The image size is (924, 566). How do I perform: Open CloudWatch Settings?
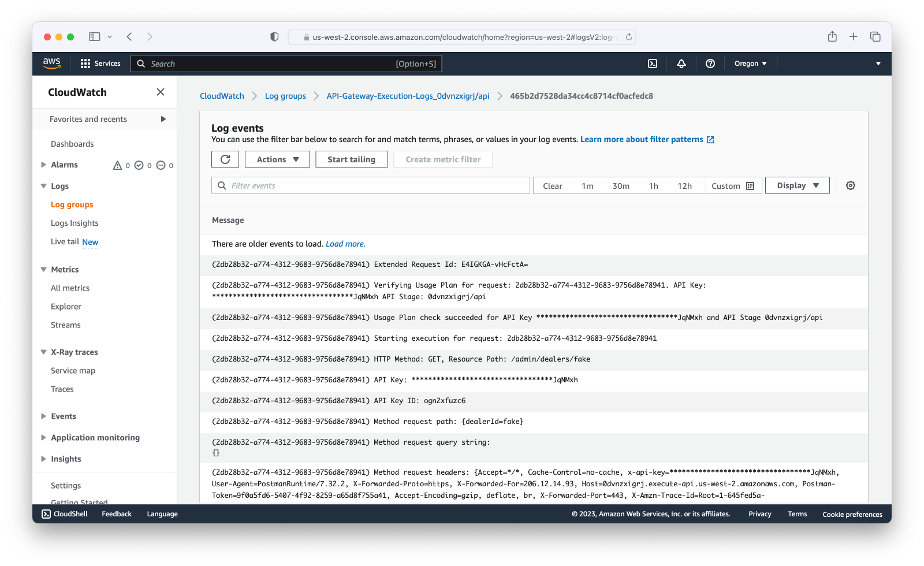(x=66, y=486)
